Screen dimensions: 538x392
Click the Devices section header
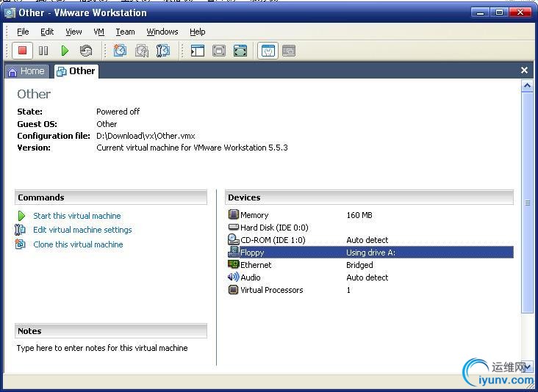pyautogui.click(x=369, y=197)
